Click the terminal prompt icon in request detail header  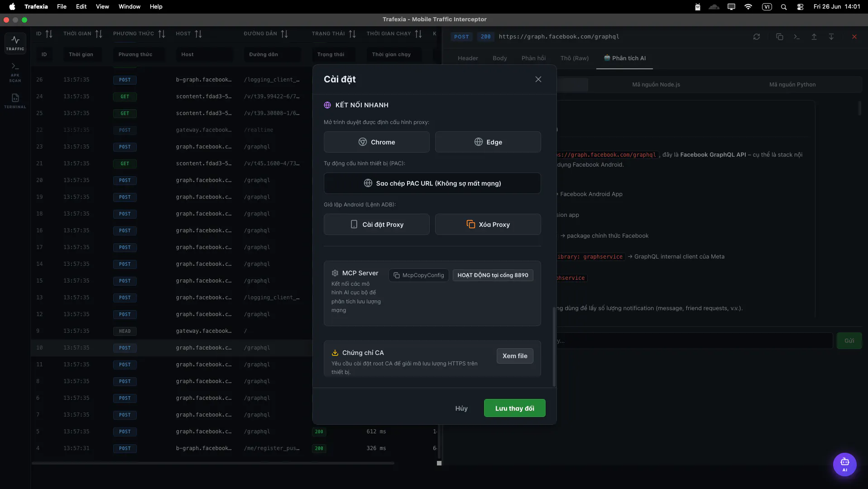tap(796, 37)
